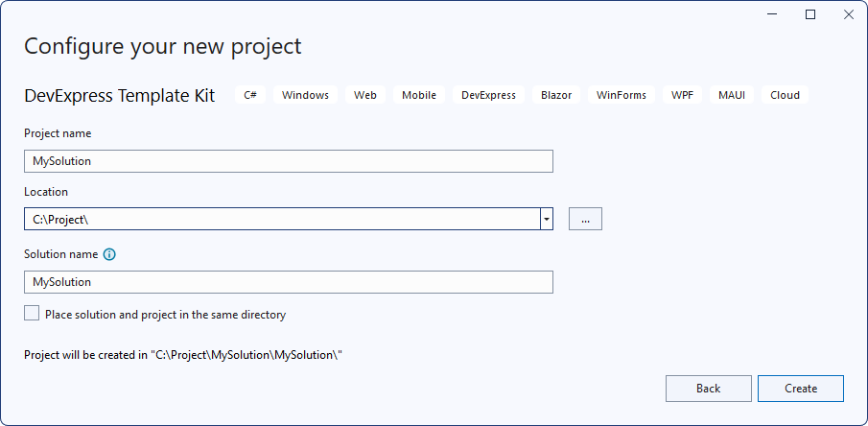Click the Web tag
Screen dimensions: 868x426
[x=364, y=95]
